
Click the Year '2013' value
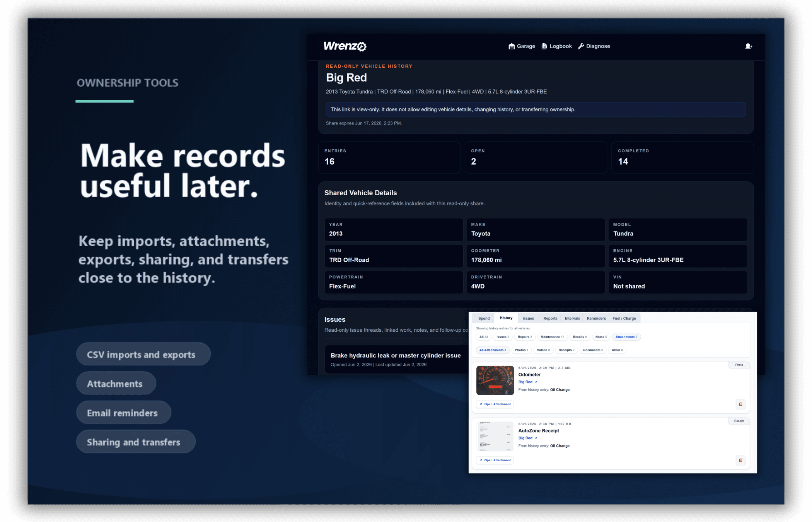(x=336, y=234)
